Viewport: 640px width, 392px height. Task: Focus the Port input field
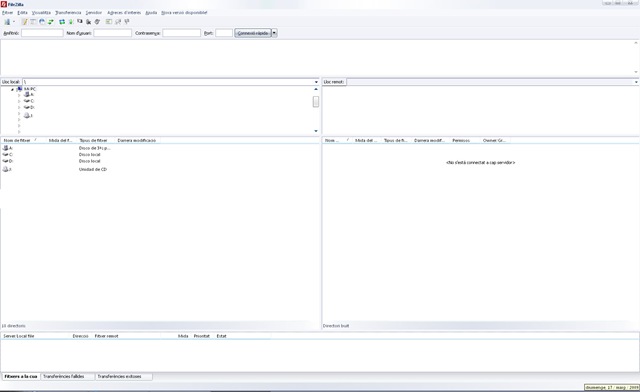[224, 33]
